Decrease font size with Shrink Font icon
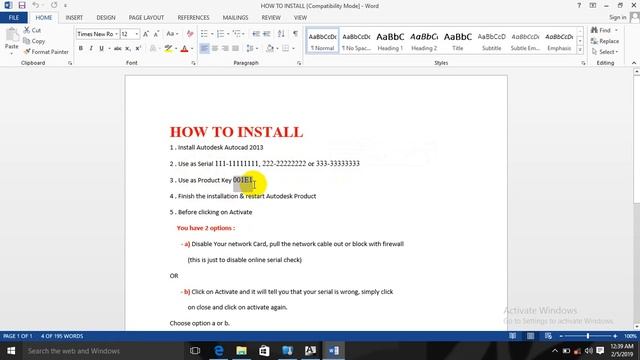The height and width of the screenshot is (360, 640). (x=156, y=34)
